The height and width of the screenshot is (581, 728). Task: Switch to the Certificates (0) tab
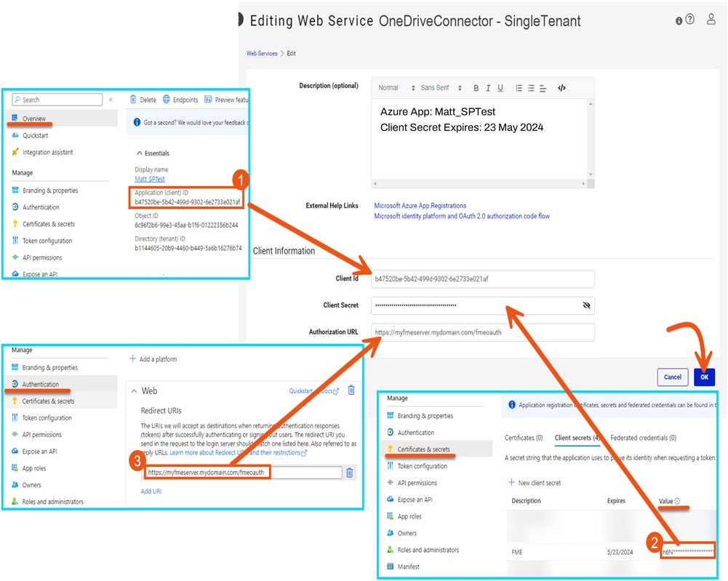pyautogui.click(x=524, y=438)
